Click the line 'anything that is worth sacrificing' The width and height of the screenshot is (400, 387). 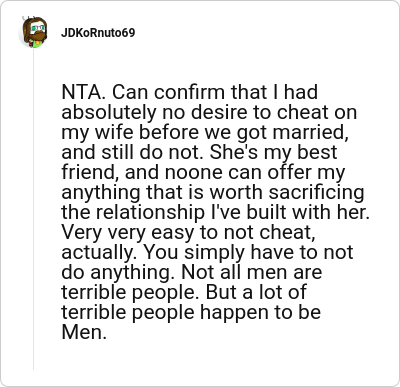[213, 193]
